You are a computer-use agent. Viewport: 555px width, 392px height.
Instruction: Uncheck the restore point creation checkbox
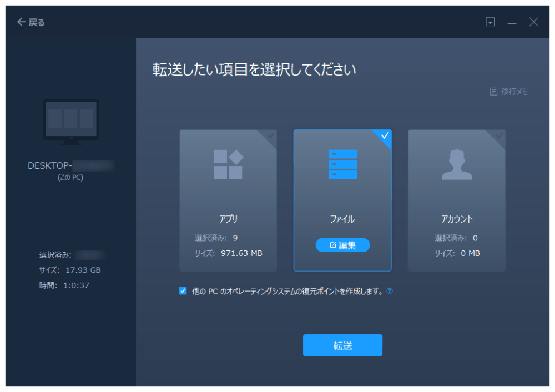(x=183, y=291)
